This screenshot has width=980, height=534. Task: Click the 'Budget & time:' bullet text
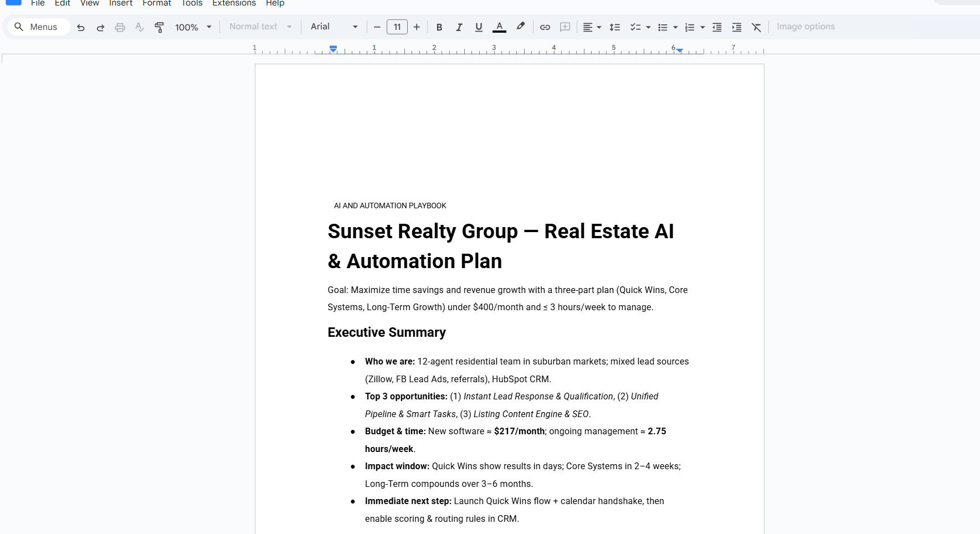tap(396, 432)
